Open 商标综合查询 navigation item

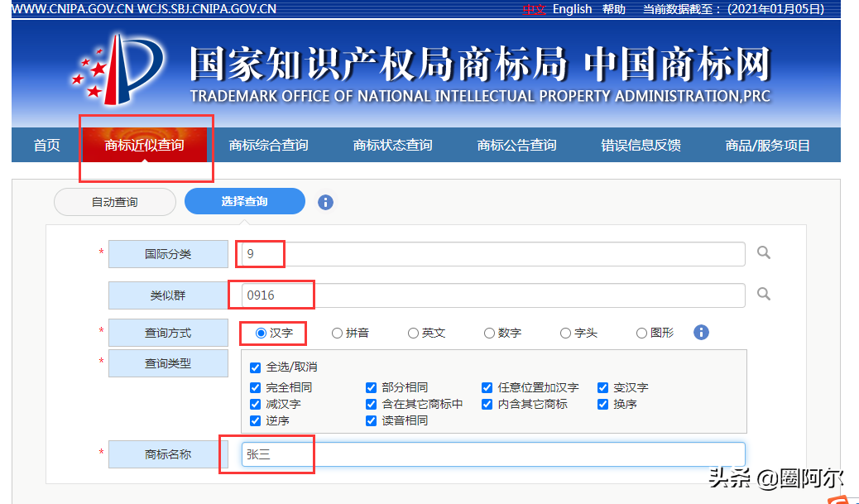click(268, 145)
